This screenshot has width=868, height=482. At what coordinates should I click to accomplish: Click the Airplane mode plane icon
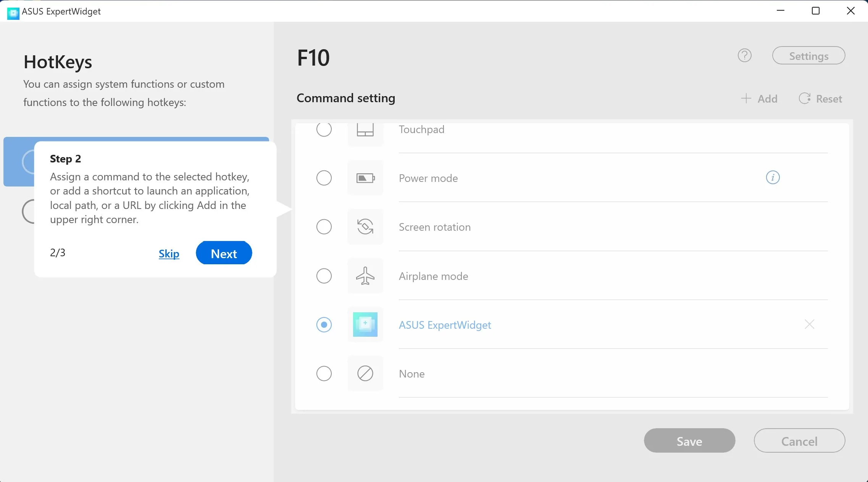pyautogui.click(x=365, y=276)
